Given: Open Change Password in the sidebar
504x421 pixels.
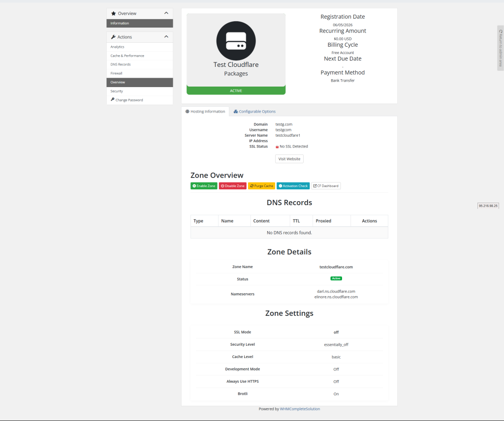Looking at the screenshot, I should pyautogui.click(x=139, y=100).
